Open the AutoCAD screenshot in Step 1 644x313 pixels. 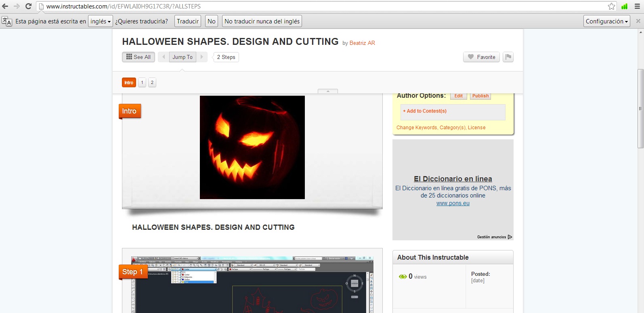(252, 284)
